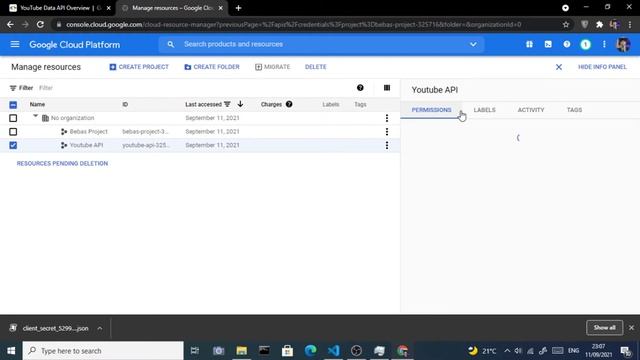640x360 pixels.
Task: Open the gift free trial icon
Action: click(x=529, y=44)
